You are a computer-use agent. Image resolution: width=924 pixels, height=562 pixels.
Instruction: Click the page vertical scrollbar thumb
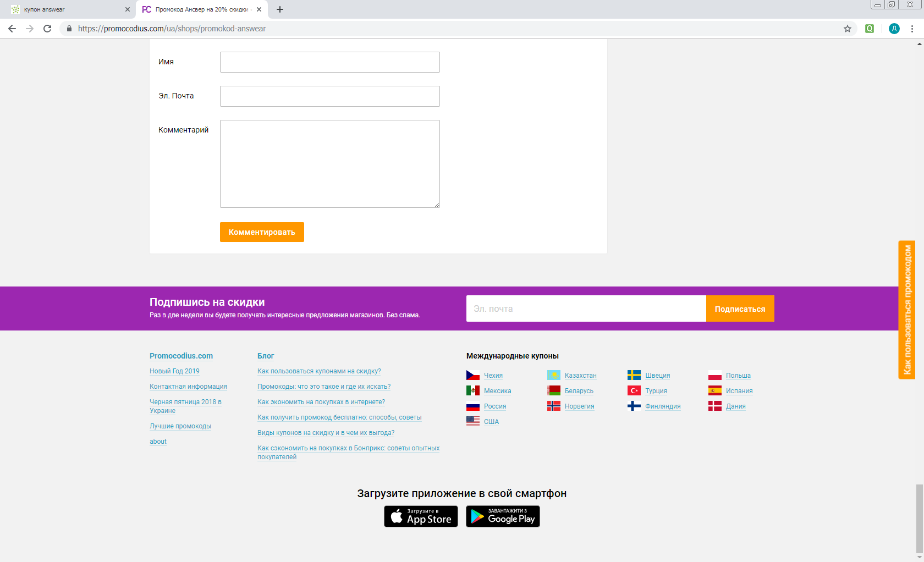point(920,518)
